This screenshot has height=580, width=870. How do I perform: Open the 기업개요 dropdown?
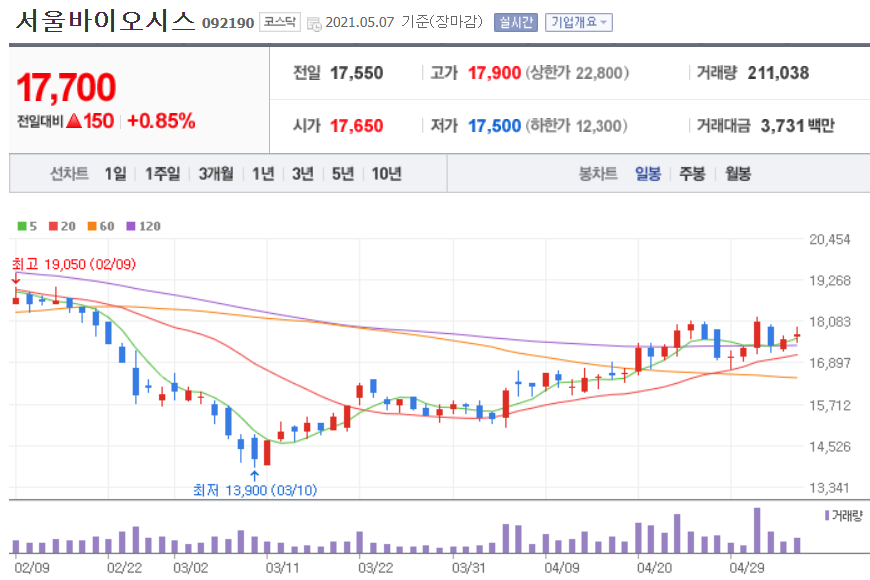point(579,22)
